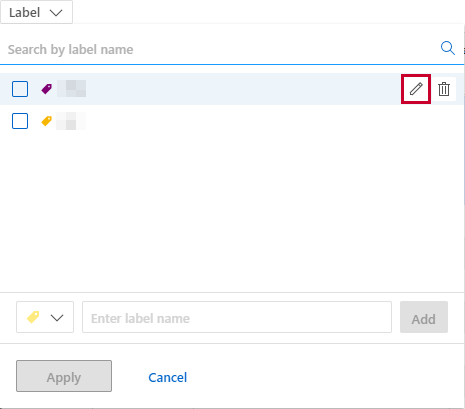
Task: Click the Enter label name field
Action: click(237, 317)
